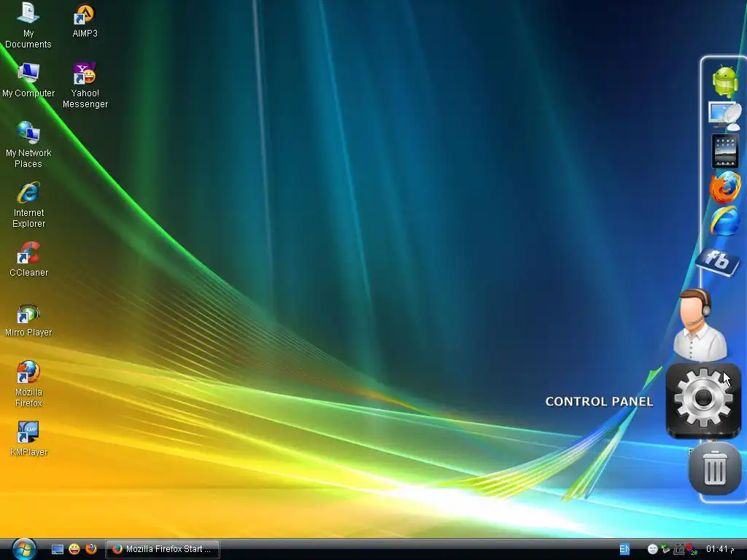Click the CONTROL PANEL tooltip label
Image resolution: width=747 pixels, height=560 pixels.
[x=600, y=402]
